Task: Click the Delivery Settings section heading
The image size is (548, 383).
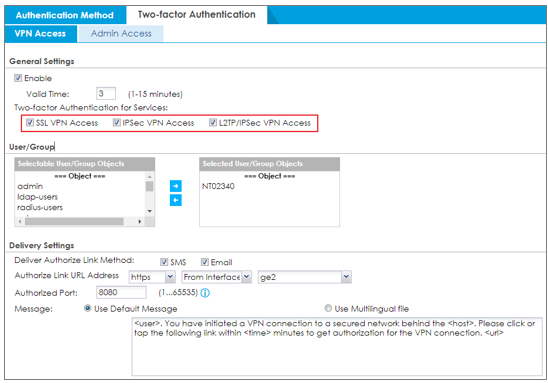Action: tap(42, 245)
